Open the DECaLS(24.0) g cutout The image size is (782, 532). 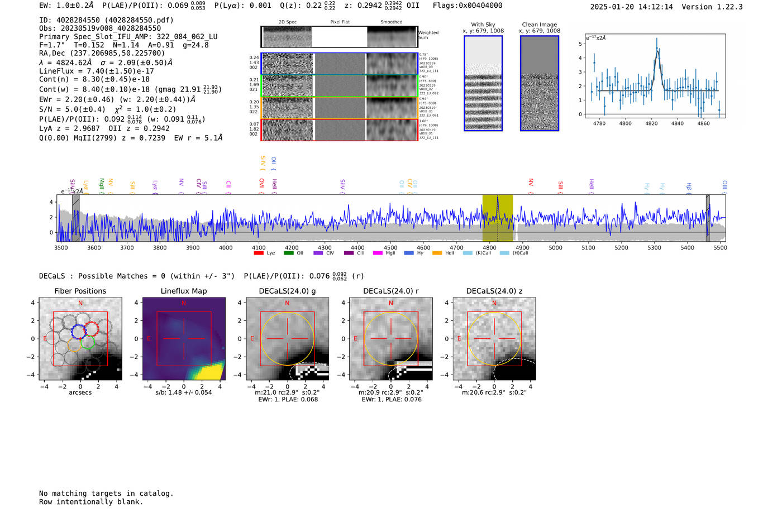tap(287, 339)
